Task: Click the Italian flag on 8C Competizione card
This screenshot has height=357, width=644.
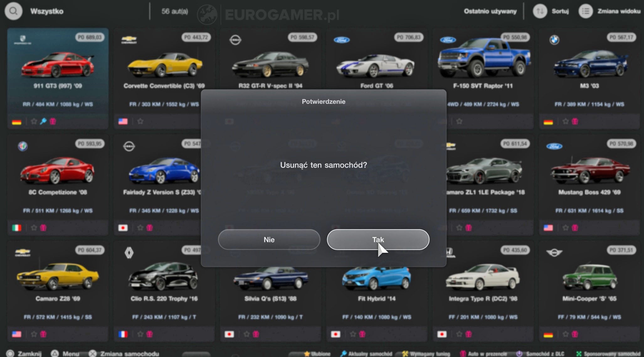Action: click(x=17, y=228)
